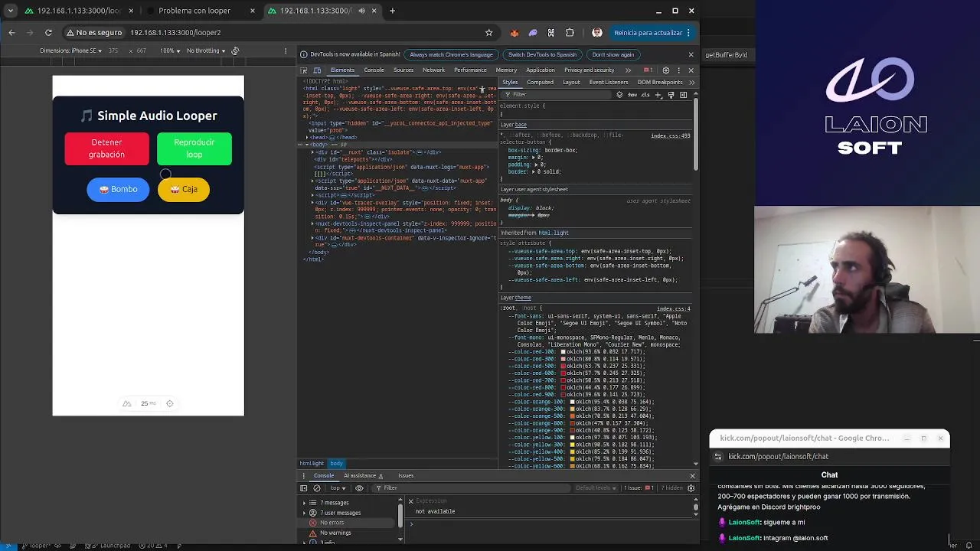Image resolution: width=980 pixels, height=551 pixels.
Task: Switch to the Network tab
Action: (433, 70)
